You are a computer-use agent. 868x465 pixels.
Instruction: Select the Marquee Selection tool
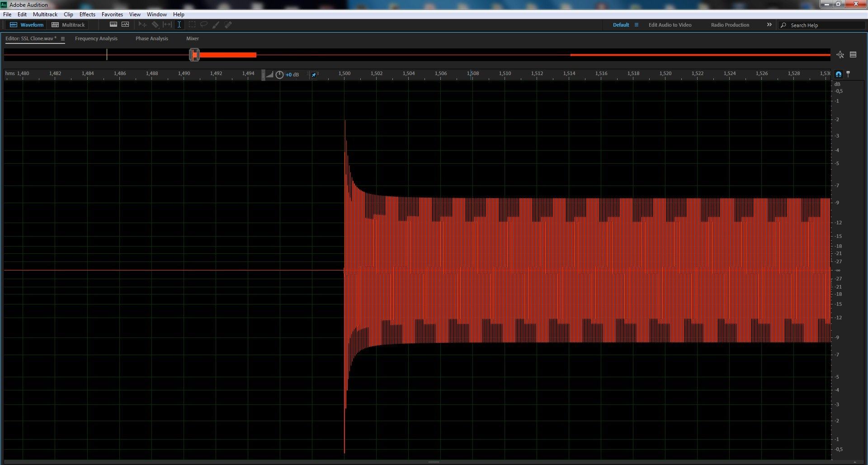192,25
